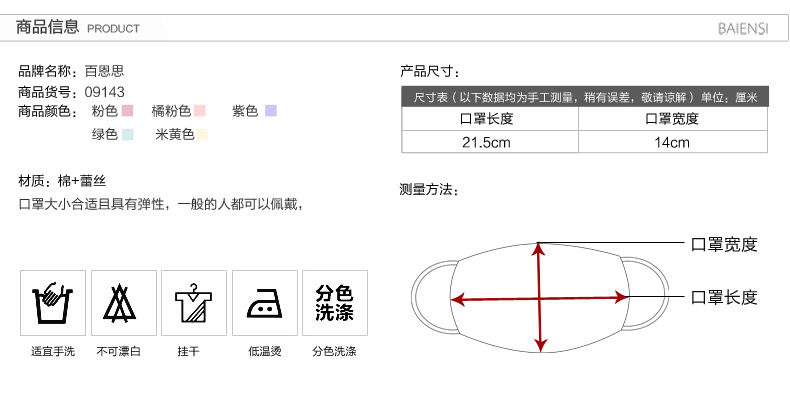The width and height of the screenshot is (790, 407).
Task: Click the 口罩长度 table header cell
Action: (490, 119)
